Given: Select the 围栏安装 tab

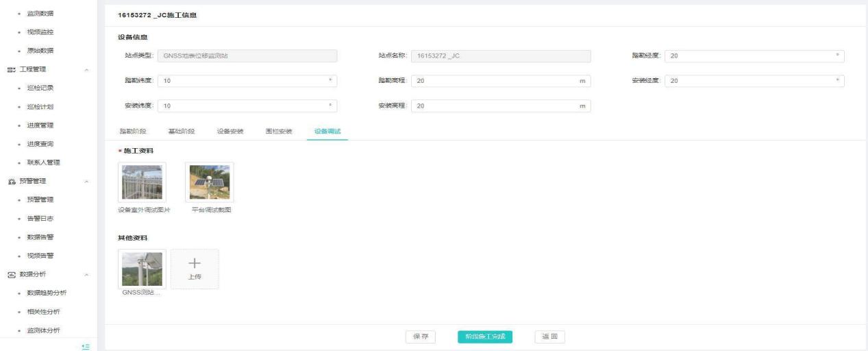Looking at the screenshot, I should coord(279,131).
